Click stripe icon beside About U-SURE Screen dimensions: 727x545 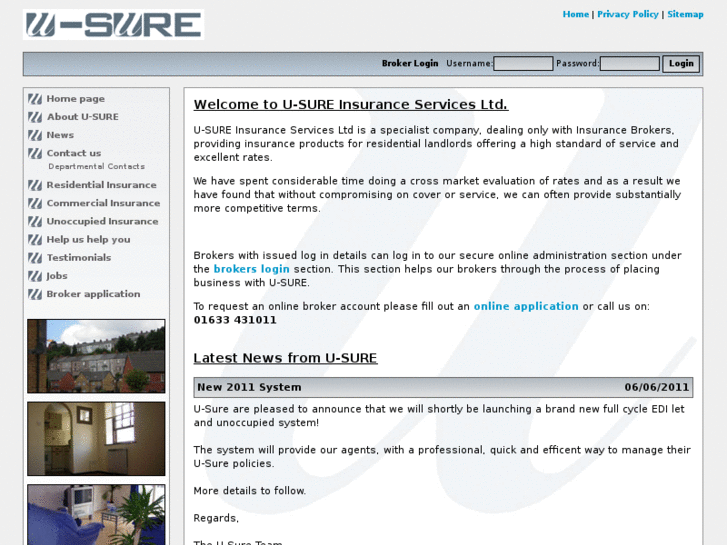pos(35,117)
